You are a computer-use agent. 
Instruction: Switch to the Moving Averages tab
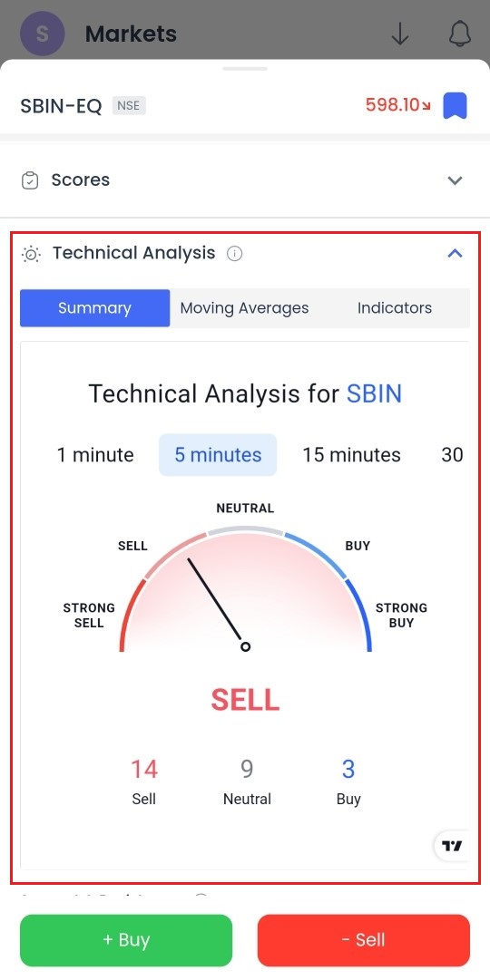click(245, 308)
